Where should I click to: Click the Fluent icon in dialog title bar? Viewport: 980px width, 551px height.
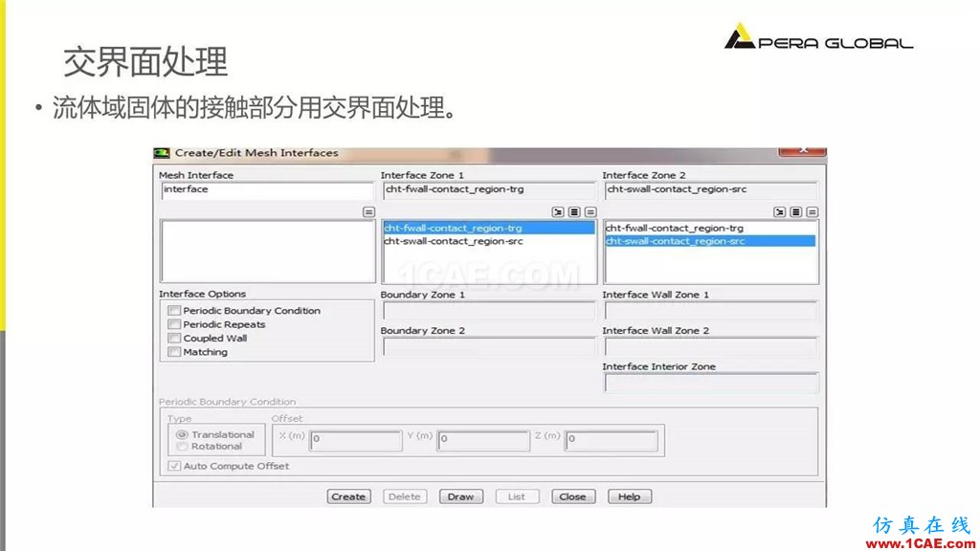point(162,153)
